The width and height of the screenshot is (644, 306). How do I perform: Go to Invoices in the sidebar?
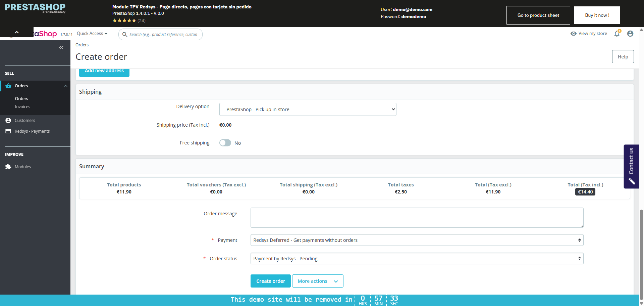coord(22,107)
